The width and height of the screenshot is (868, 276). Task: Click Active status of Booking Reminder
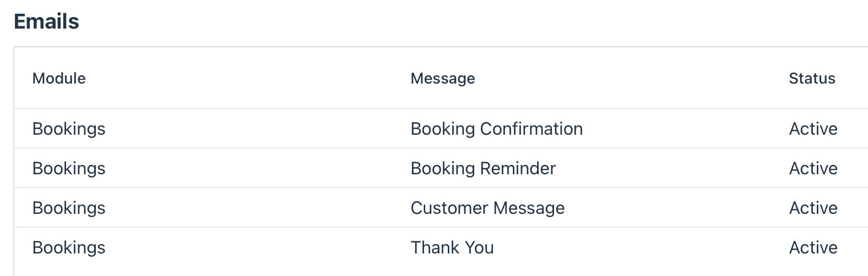813,168
